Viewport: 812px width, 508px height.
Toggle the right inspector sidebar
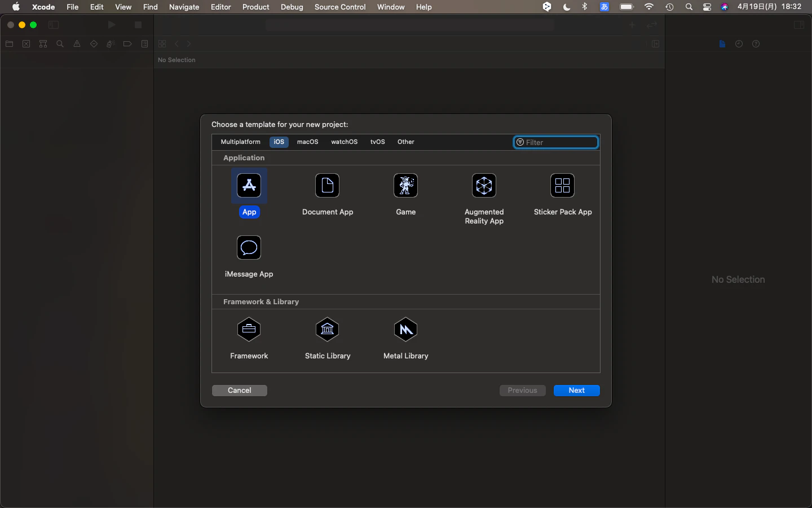click(x=799, y=25)
